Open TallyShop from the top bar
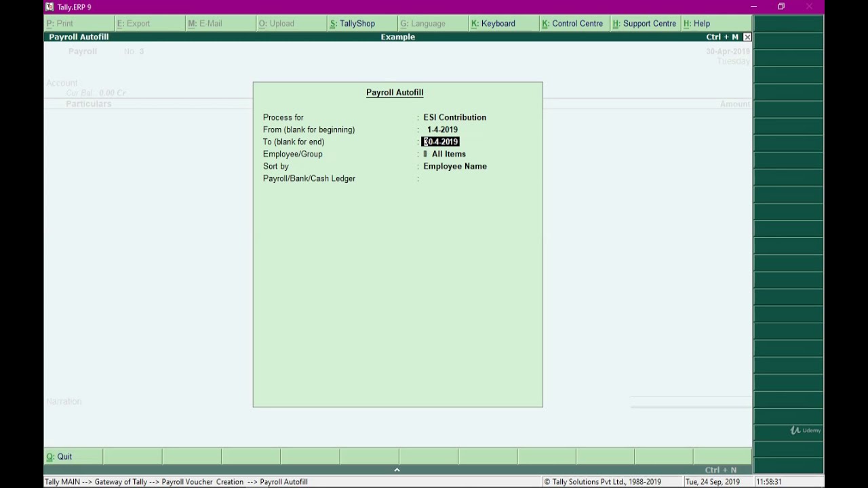The image size is (868, 488). tap(361, 24)
